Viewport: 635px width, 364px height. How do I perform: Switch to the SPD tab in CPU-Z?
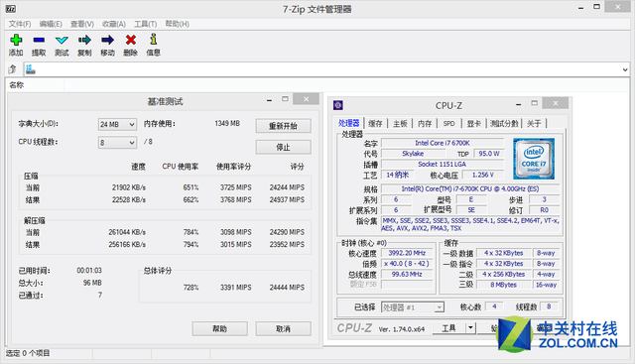coord(448,124)
